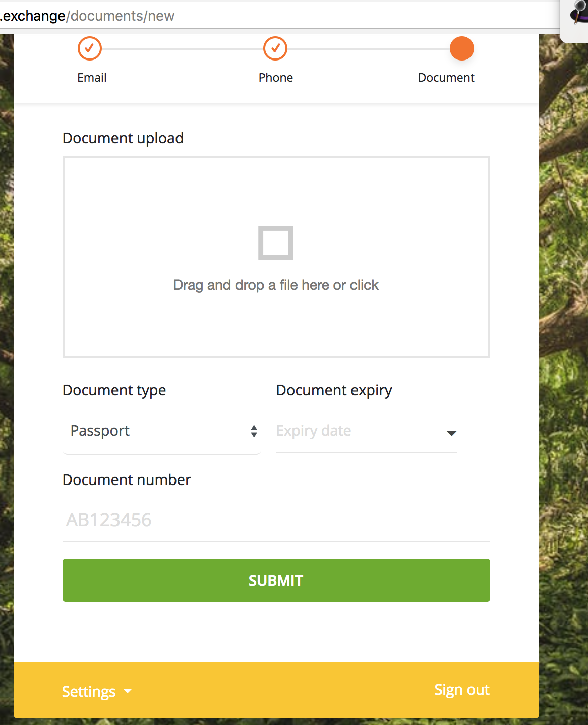The height and width of the screenshot is (725, 588).
Task: Click the Settings menu item
Action: coord(89,691)
